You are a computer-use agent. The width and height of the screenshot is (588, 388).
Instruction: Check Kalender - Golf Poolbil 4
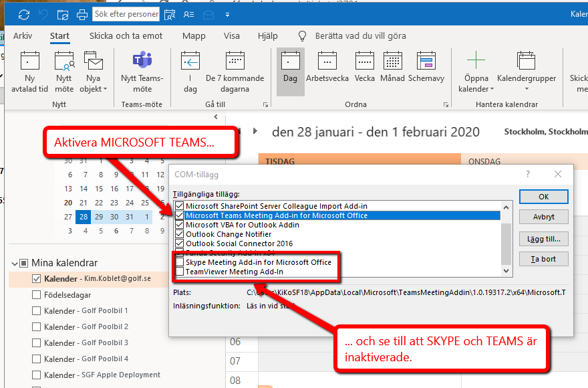tap(36, 359)
